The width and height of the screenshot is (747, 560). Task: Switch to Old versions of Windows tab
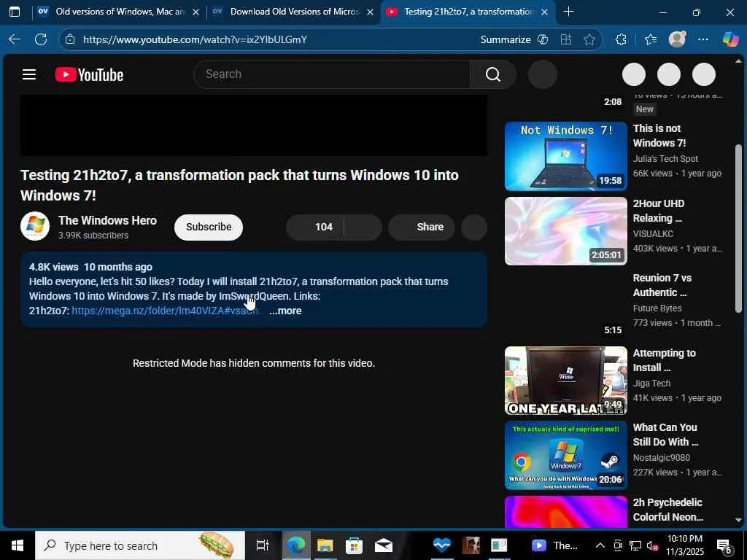[x=120, y=12]
